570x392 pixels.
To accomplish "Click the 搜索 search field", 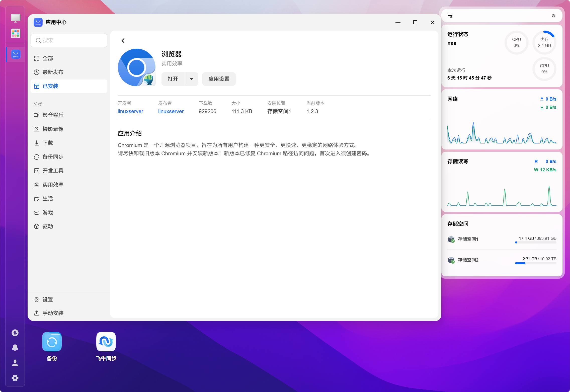I will click(x=69, y=40).
